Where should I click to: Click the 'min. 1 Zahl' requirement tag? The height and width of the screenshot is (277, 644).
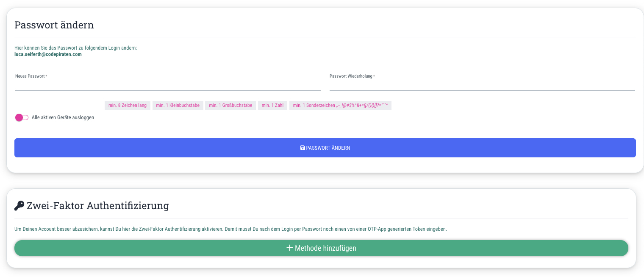click(272, 105)
